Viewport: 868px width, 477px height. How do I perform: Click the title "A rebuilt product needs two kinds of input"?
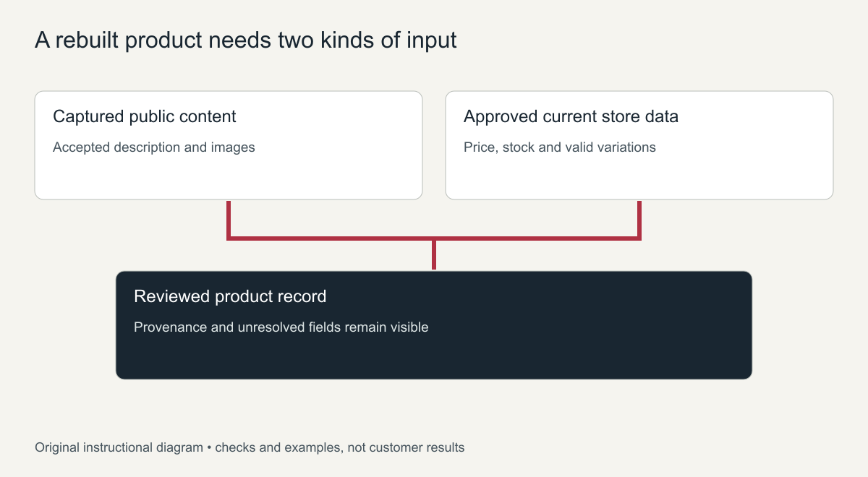246,40
